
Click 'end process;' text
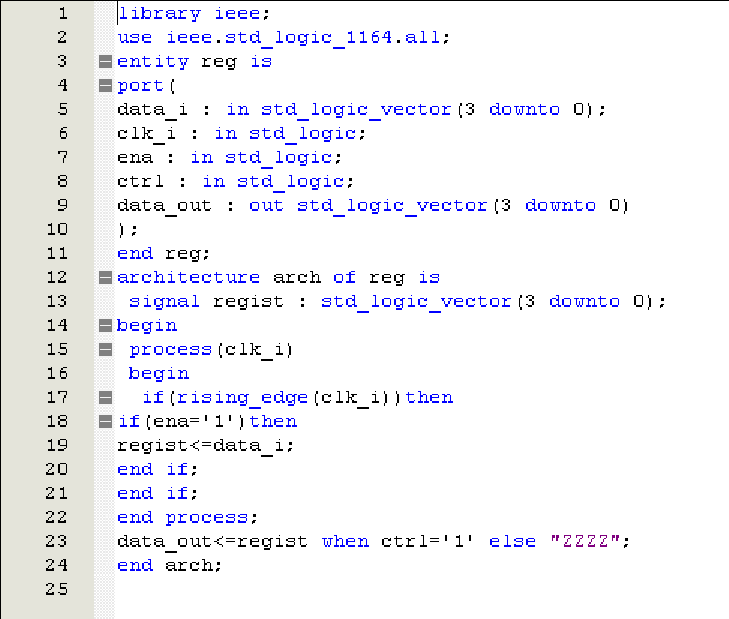point(187,518)
